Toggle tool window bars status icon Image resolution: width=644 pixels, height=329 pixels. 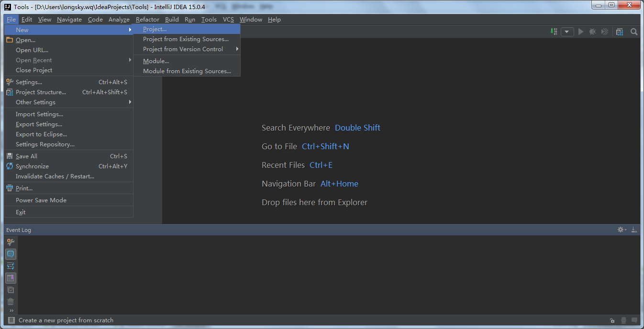point(11,320)
